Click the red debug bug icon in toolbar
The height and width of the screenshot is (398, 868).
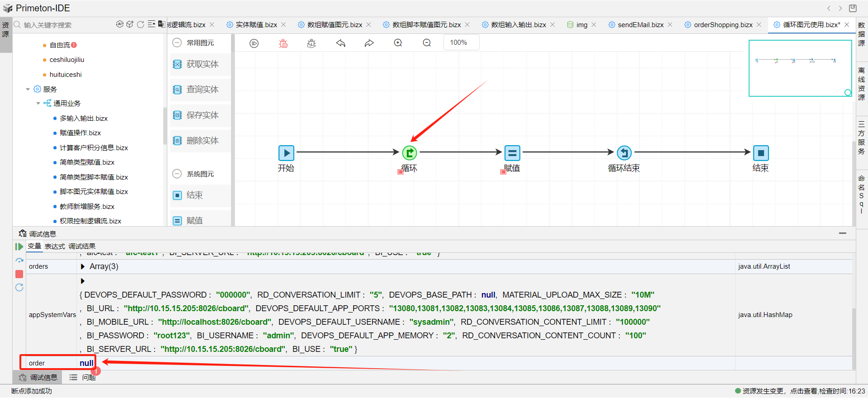283,43
